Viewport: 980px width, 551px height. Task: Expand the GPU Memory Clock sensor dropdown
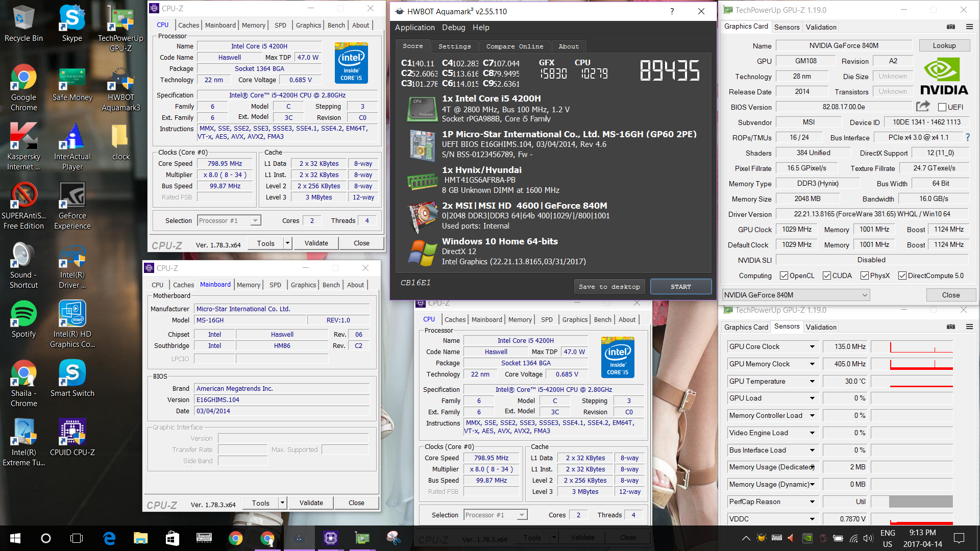coord(812,364)
